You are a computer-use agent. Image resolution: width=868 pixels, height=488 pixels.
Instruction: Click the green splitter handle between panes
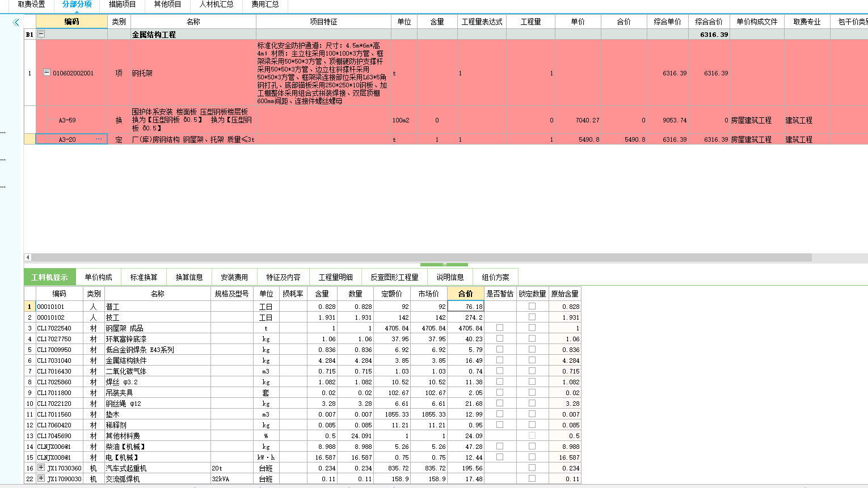(444, 264)
